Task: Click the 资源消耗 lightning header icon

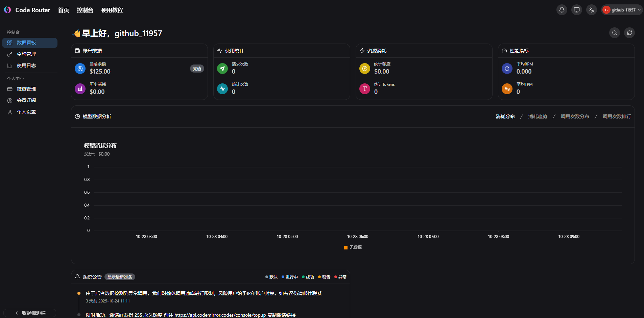Action: pyautogui.click(x=362, y=51)
